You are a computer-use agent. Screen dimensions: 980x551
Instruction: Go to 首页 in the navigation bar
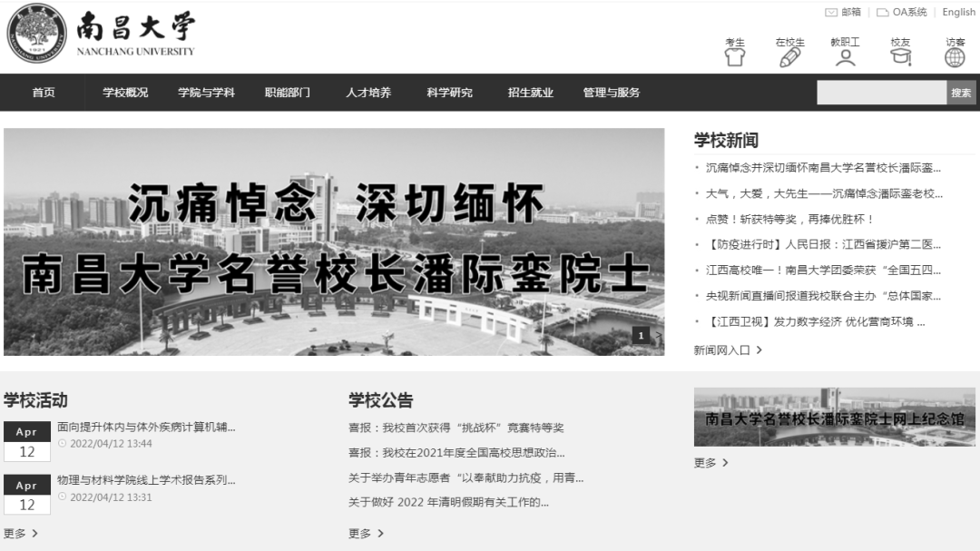(44, 93)
